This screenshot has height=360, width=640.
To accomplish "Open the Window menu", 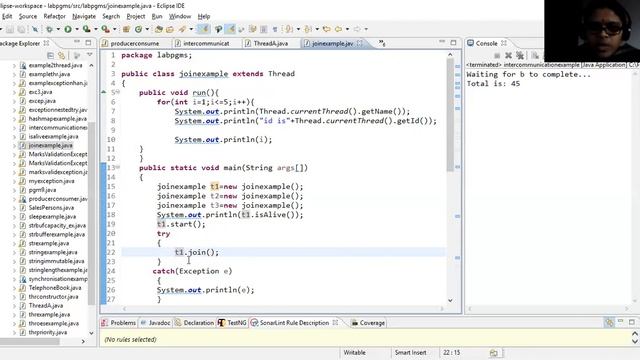I will [x=180, y=16].
